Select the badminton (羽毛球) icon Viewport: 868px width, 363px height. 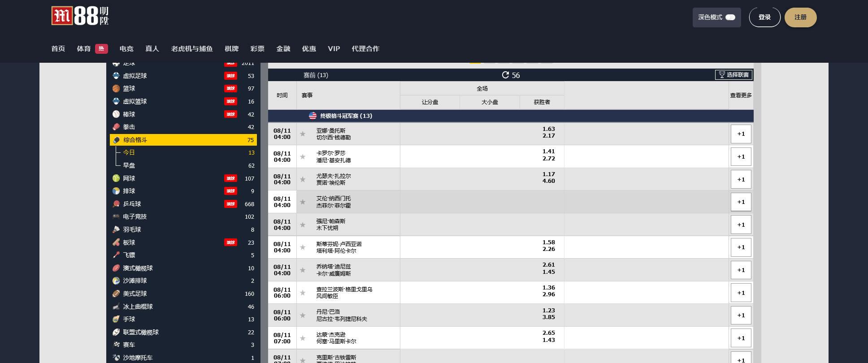[x=116, y=229]
